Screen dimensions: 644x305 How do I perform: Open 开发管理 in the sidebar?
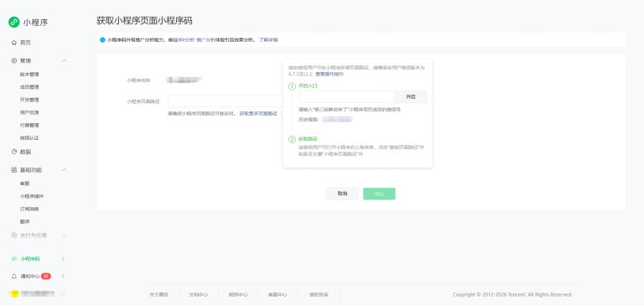point(29,100)
